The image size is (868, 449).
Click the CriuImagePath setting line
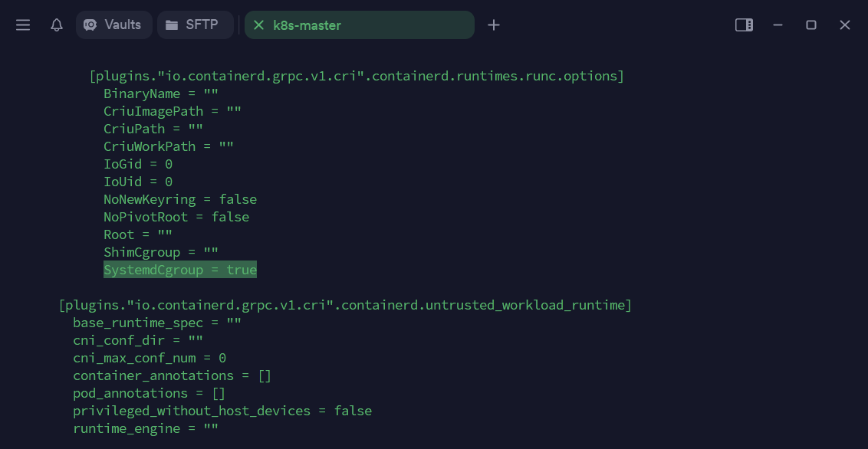(x=173, y=111)
